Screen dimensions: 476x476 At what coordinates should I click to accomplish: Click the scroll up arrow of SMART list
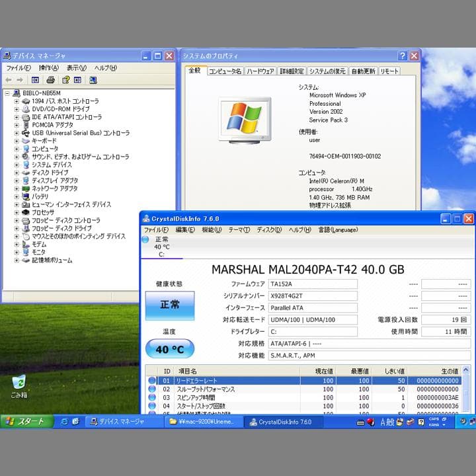coord(465,370)
